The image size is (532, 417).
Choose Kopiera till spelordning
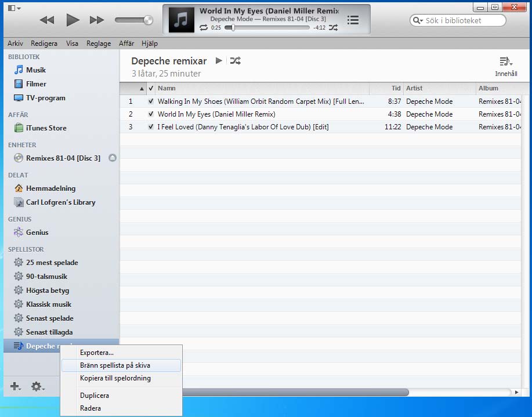click(x=121, y=378)
